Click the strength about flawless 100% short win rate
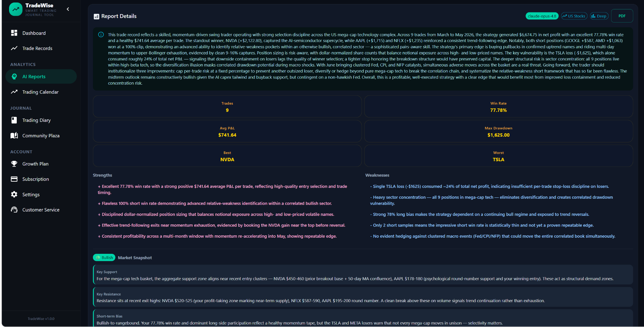644x327 pixels. tap(215, 203)
